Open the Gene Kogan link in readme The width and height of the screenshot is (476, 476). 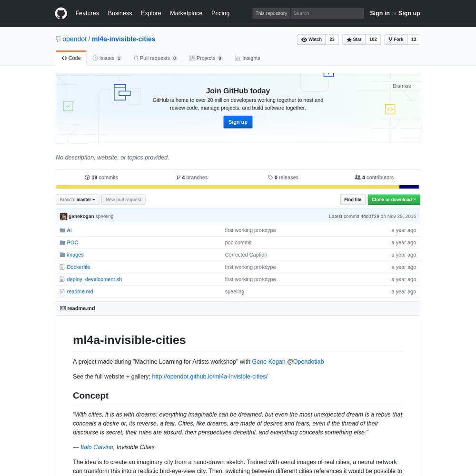268,362
